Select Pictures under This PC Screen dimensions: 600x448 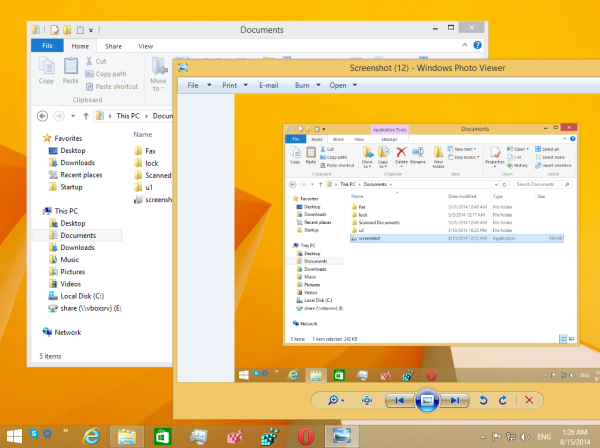67,272
